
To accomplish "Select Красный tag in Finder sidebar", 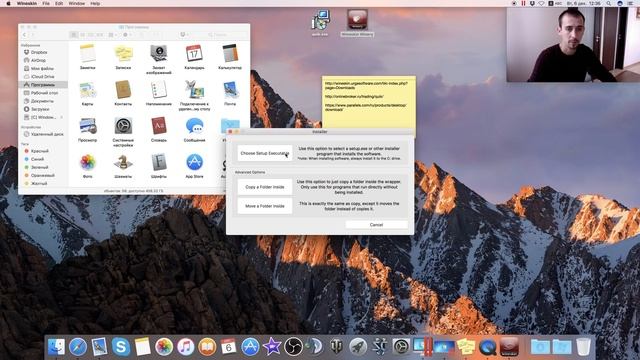I will pyautogui.click(x=39, y=151).
